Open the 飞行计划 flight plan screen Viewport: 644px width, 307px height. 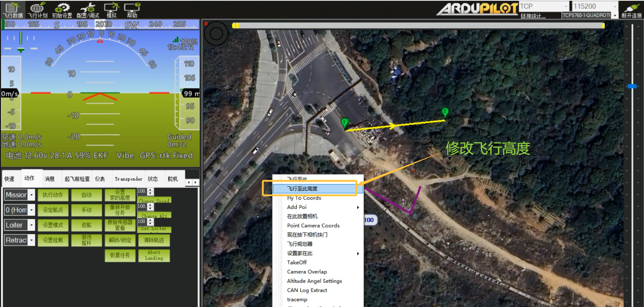point(37,10)
